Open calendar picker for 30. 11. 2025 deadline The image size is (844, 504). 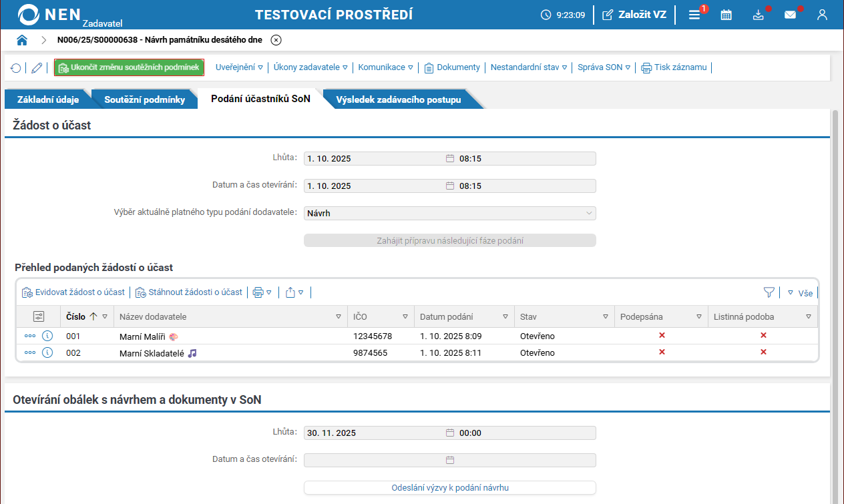(450, 433)
